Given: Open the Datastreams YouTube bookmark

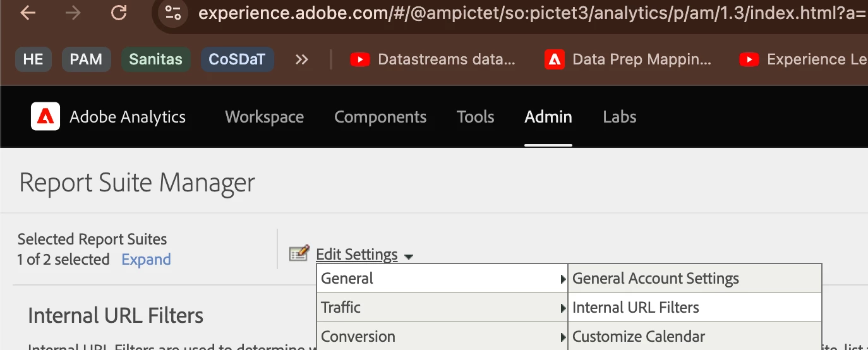Looking at the screenshot, I should 433,59.
